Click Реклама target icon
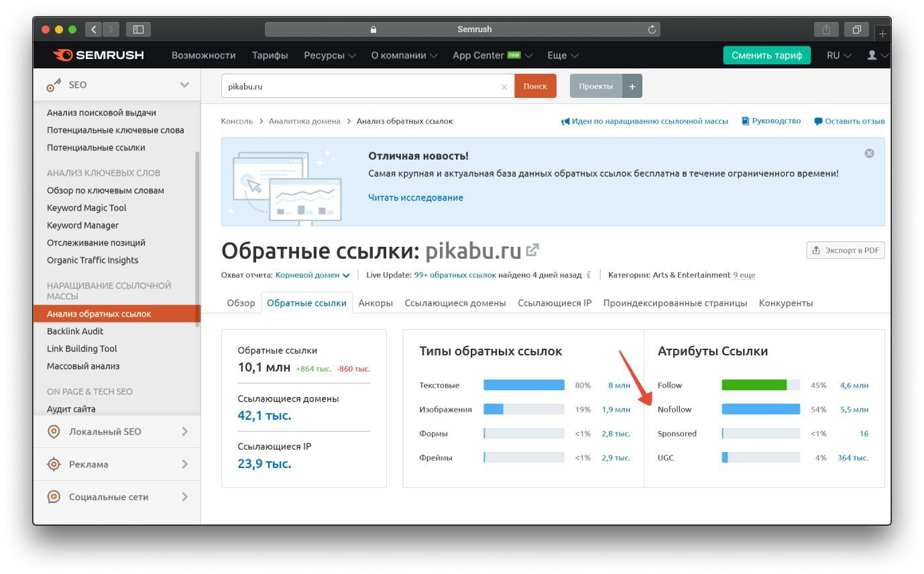The height and width of the screenshot is (574, 924). (54, 464)
